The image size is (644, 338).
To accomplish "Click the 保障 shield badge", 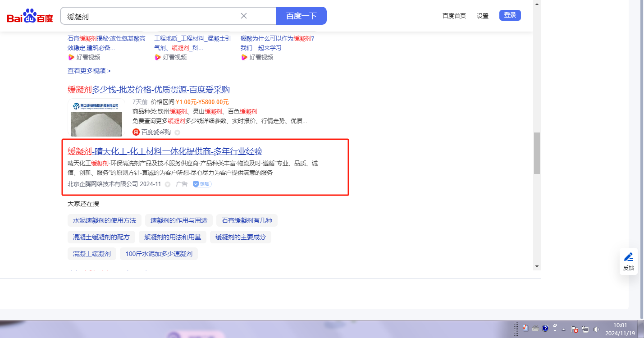I will point(202,184).
